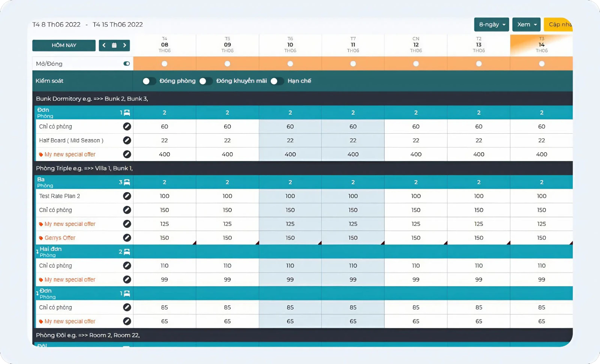This screenshot has width=600, height=364.
Task: Go to next date range arrow
Action: click(124, 45)
